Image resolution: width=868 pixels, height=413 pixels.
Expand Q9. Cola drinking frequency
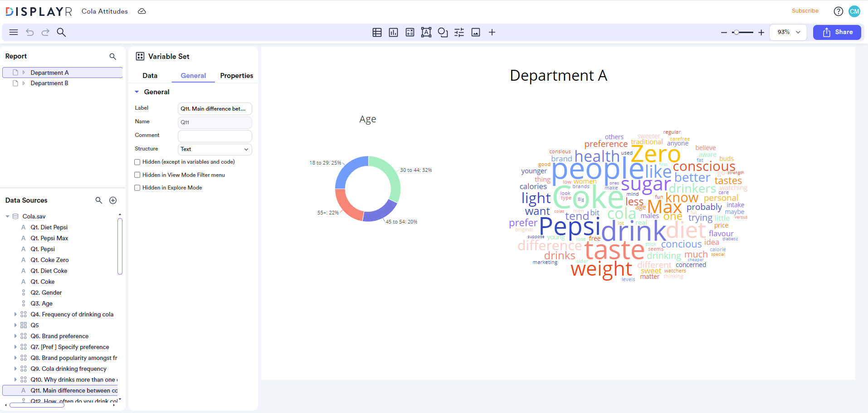[15, 369]
